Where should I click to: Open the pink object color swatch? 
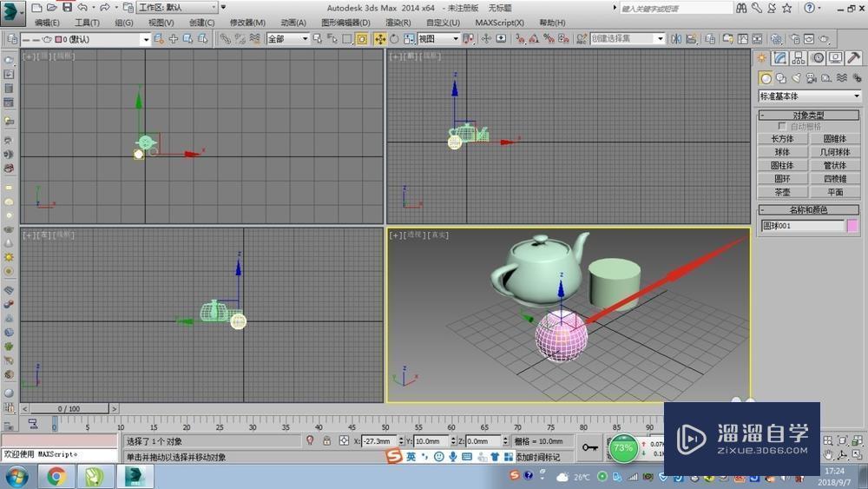[x=852, y=226]
